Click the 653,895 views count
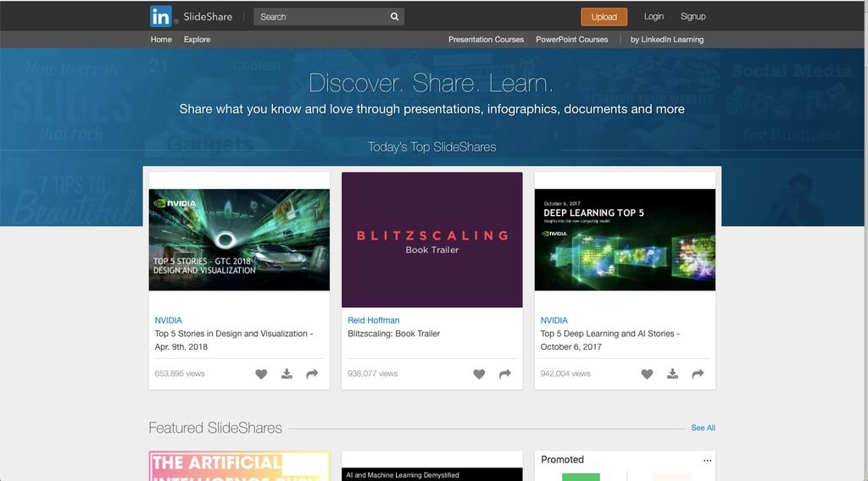 pos(180,373)
